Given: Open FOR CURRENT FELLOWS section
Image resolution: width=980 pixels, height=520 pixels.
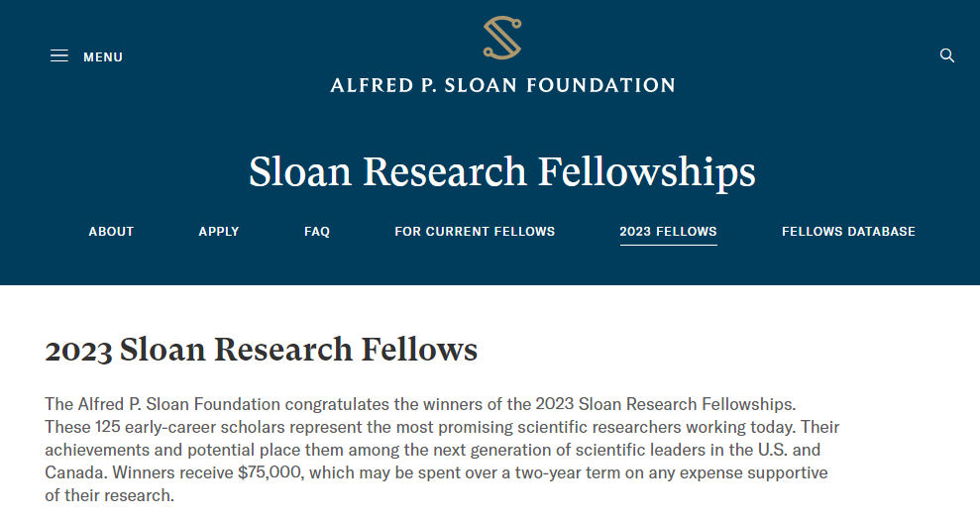Looking at the screenshot, I should click(x=475, y=231).
